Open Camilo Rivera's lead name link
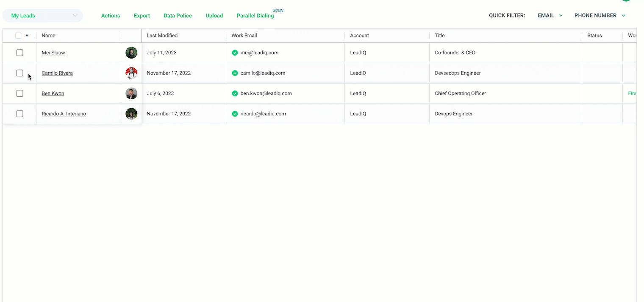 (57, 73)
